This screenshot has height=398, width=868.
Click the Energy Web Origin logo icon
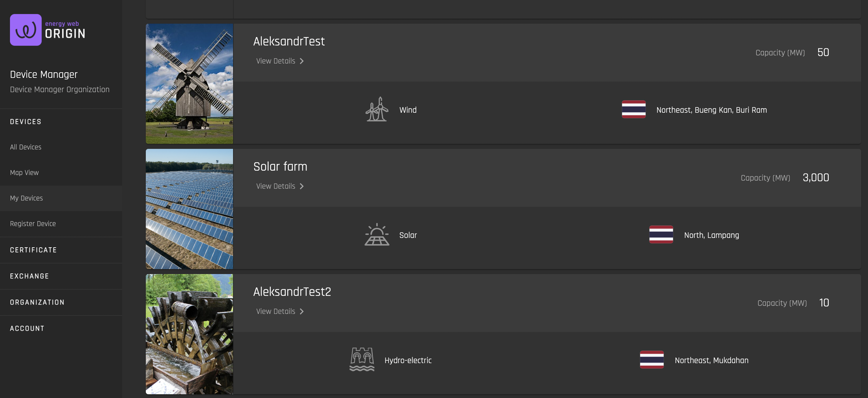pyautogui.click(x=26, y=30)
